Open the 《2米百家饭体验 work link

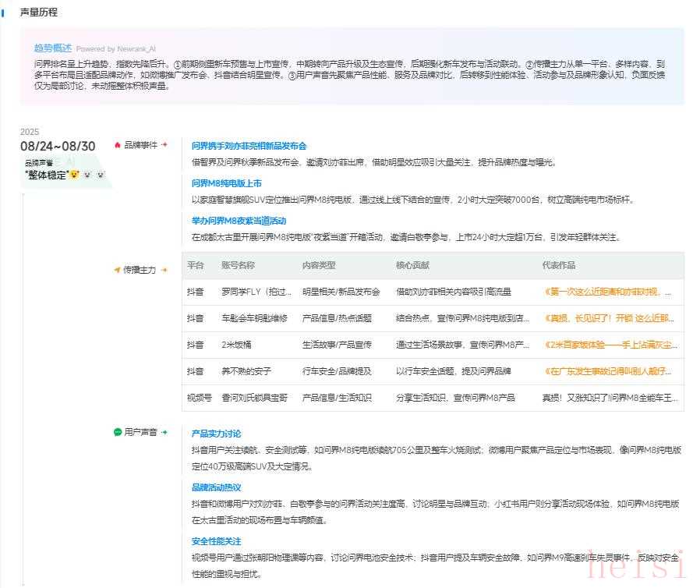[x=610, y=345]
